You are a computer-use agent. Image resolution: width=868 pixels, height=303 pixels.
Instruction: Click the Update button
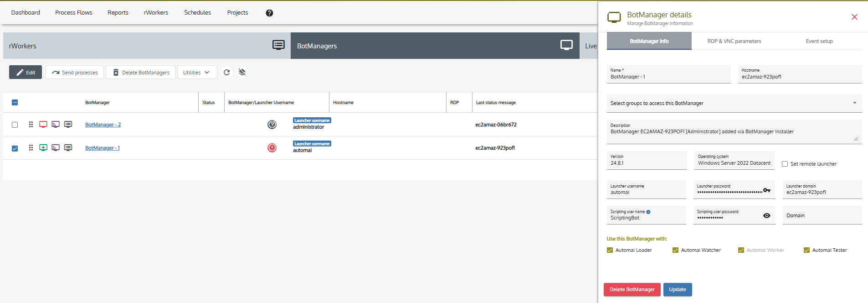678,289
